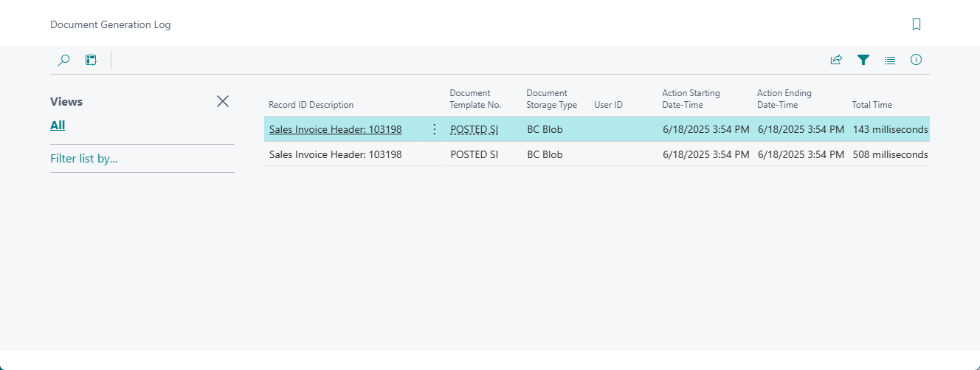The width and height of the screenshot is (980, 370).
Task: Click the 508 milliseconds cell
Action: (890, 154)
